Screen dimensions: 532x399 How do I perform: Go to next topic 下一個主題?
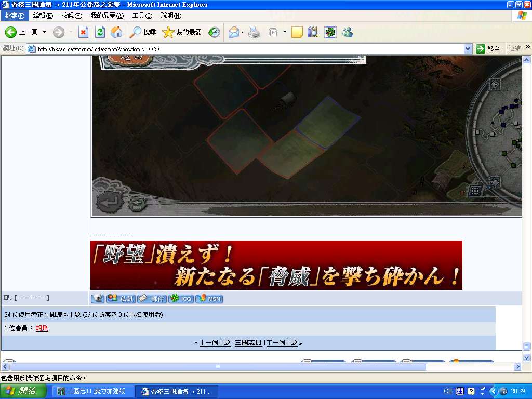tap(282, 343)
